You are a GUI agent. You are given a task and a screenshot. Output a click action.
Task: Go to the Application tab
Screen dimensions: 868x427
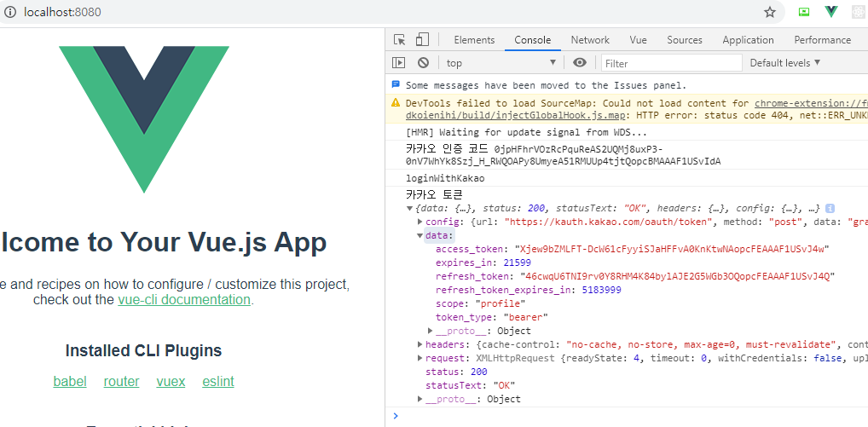tap(748, 40)
